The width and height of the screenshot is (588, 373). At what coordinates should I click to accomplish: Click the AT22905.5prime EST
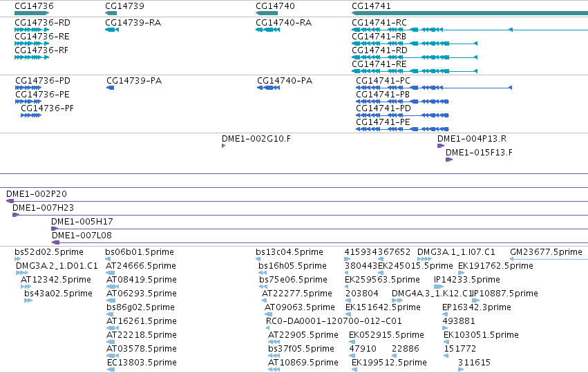point(303,335)
